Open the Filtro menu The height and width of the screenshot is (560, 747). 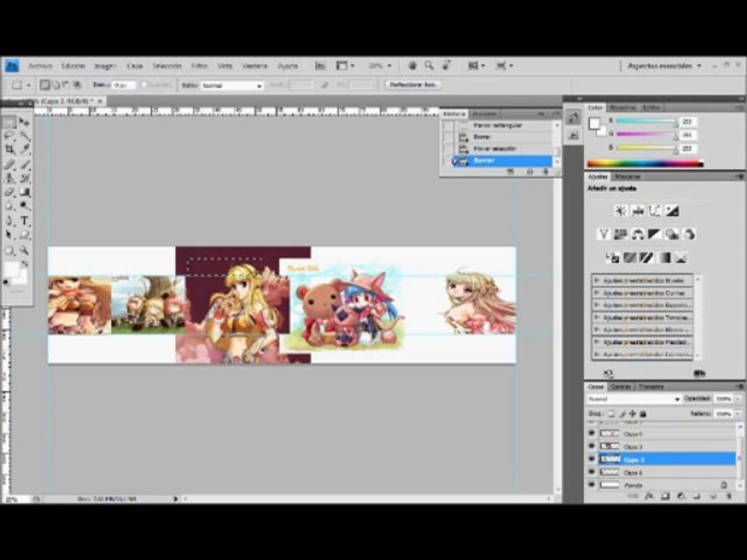point(199,65)
